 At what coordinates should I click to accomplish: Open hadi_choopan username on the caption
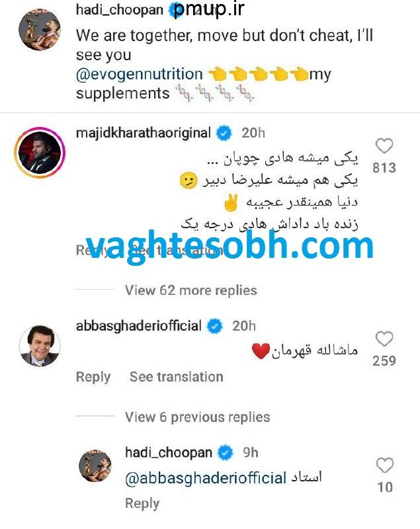tap(120, 10)
